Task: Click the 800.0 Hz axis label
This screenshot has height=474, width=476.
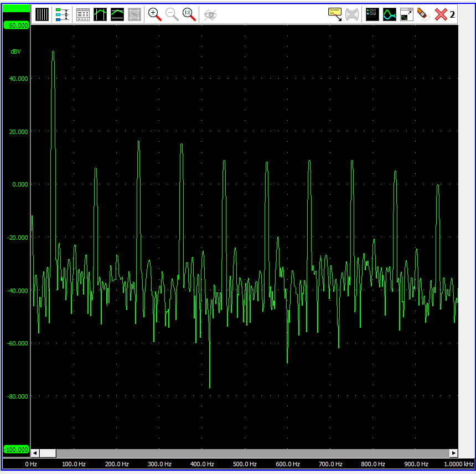Action: [x=373, y=464]
